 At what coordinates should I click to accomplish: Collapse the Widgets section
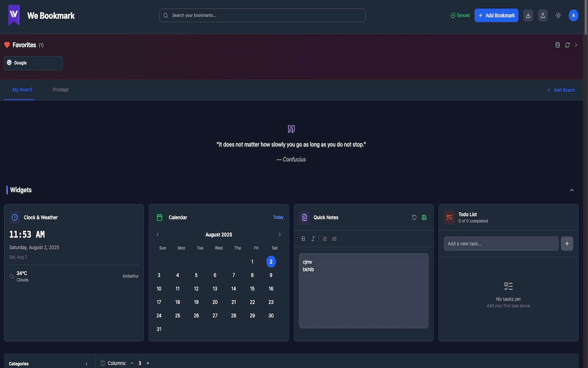pyautogui.click(x=572, y=190)
